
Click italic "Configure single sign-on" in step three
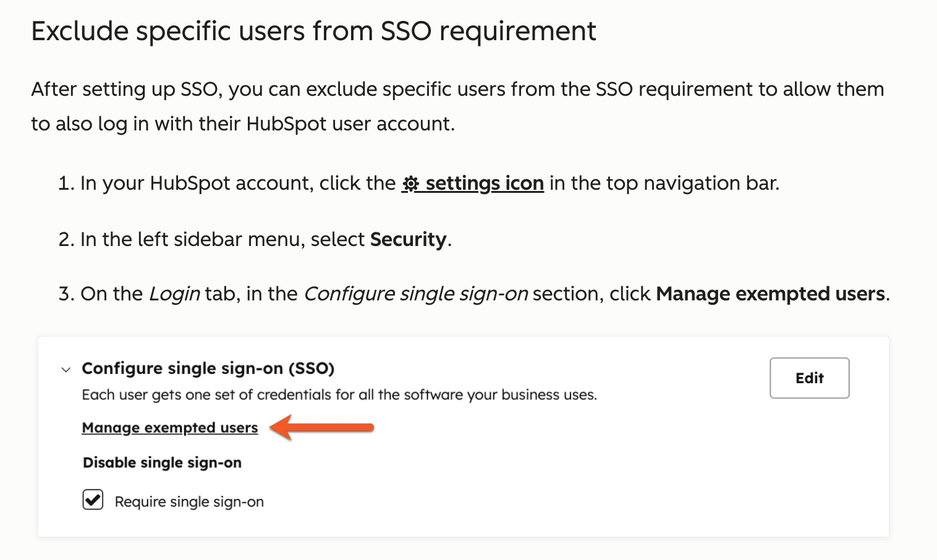(x=415, y=294)
